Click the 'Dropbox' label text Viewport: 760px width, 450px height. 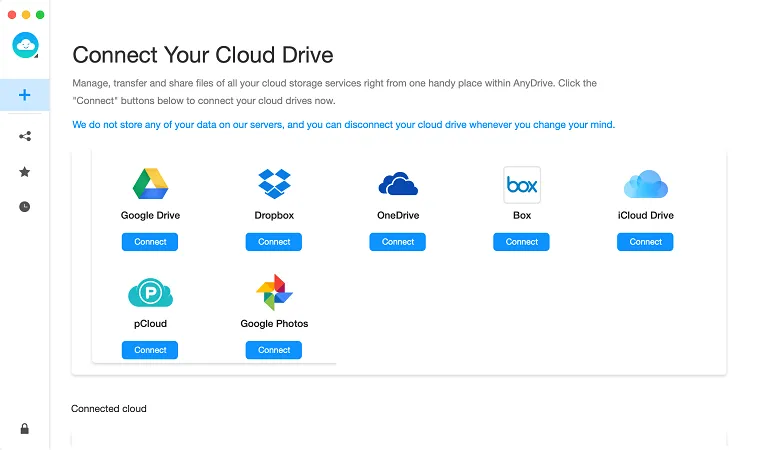[274, 215]
